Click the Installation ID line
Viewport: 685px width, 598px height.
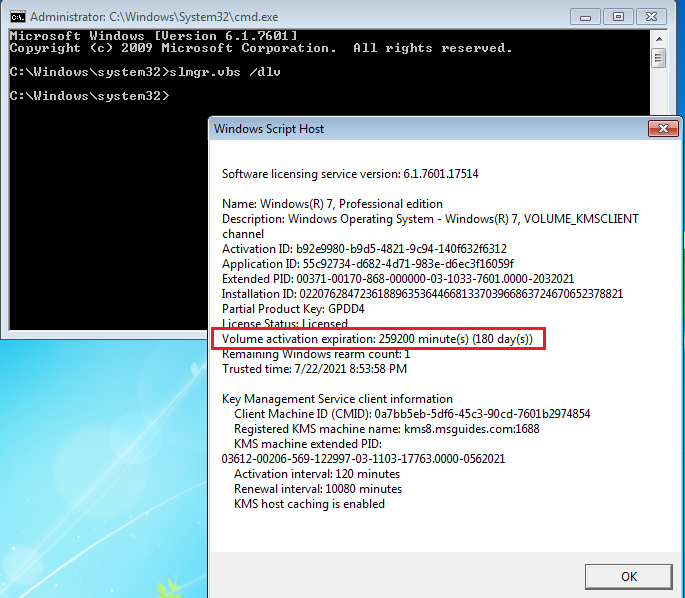click(422, 294)
